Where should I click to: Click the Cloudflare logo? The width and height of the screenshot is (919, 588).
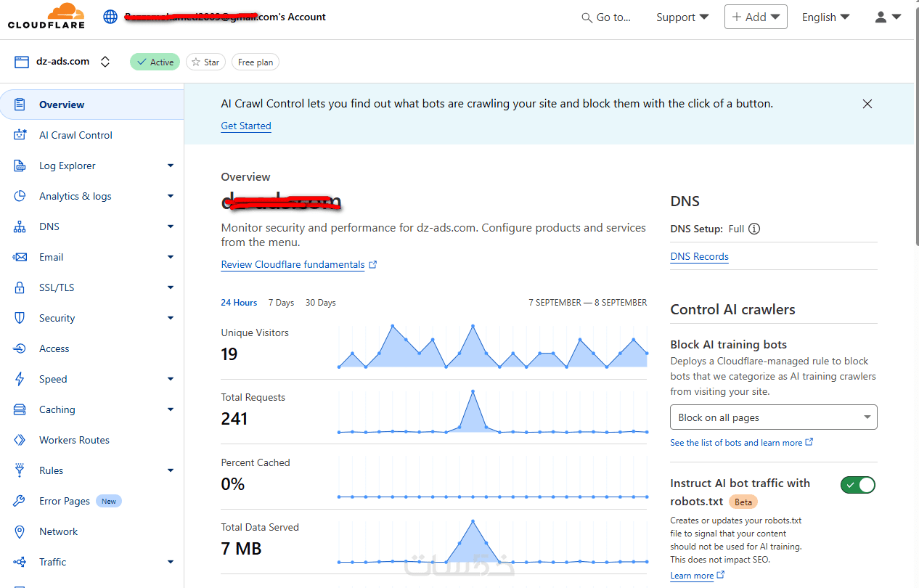(46, 16)
